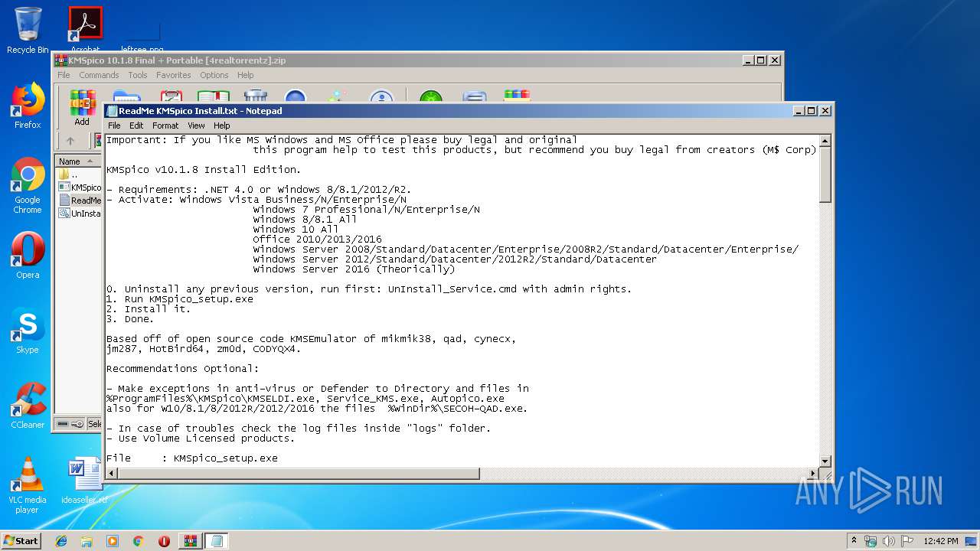Open Notepad's View menu

tap(196, 126)
